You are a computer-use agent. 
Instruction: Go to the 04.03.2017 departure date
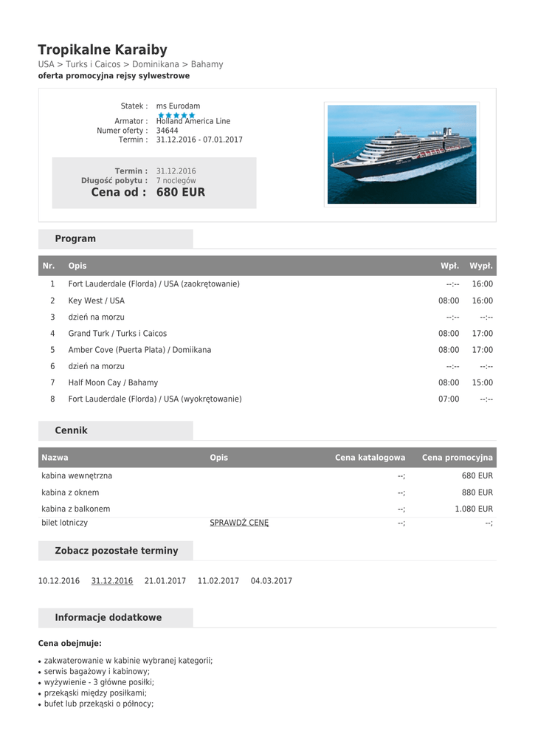pos(272,581)
